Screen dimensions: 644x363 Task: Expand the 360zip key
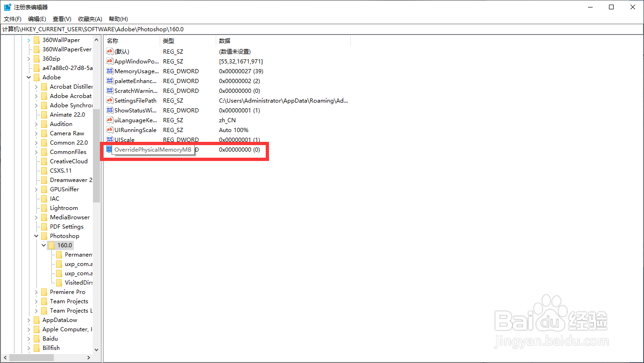(x=29, y=58)
